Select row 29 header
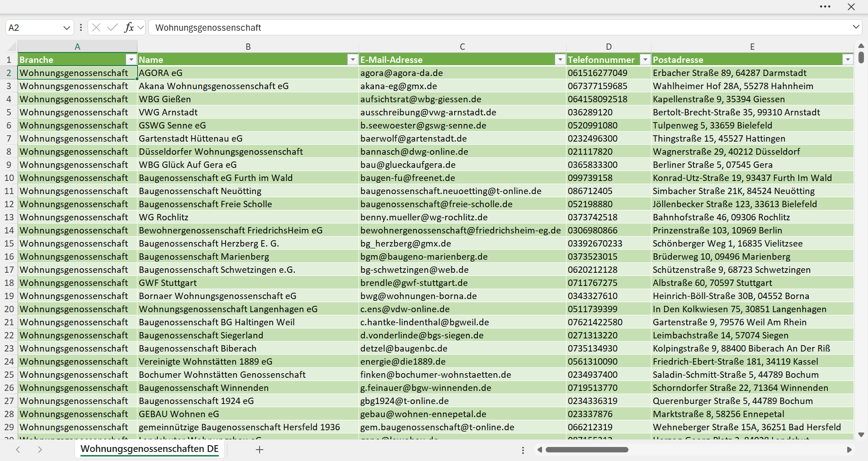The image size is (868, 461). click(9, 427)
